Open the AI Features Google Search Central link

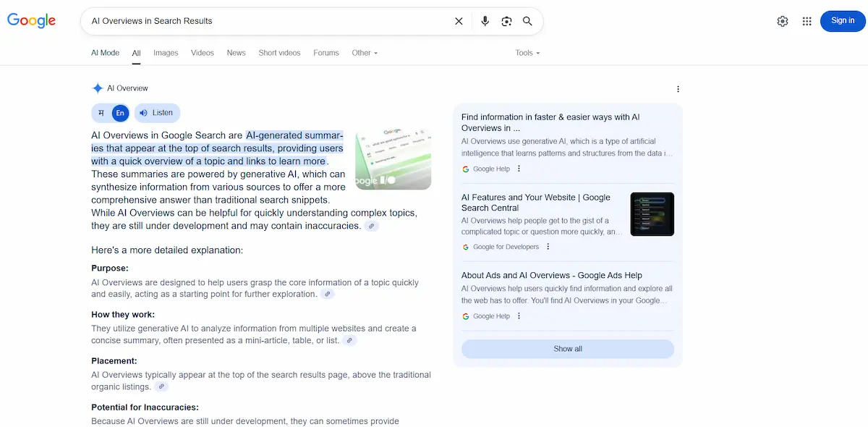(x=535, y=202)
